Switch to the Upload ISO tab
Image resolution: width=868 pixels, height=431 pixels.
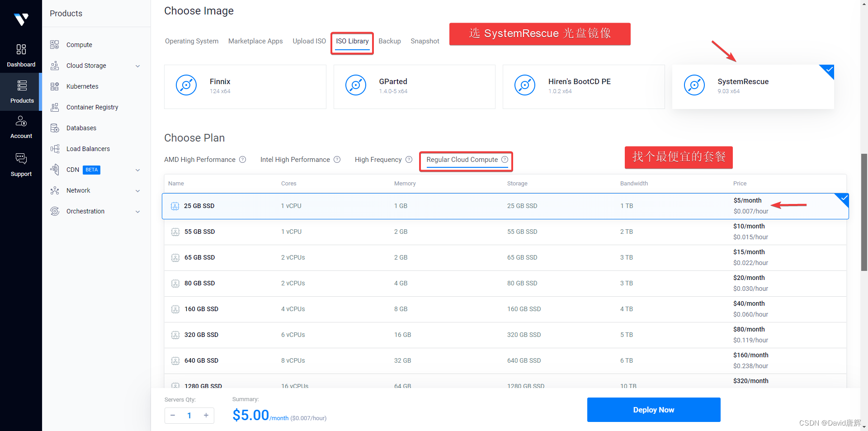pos(309,41)
